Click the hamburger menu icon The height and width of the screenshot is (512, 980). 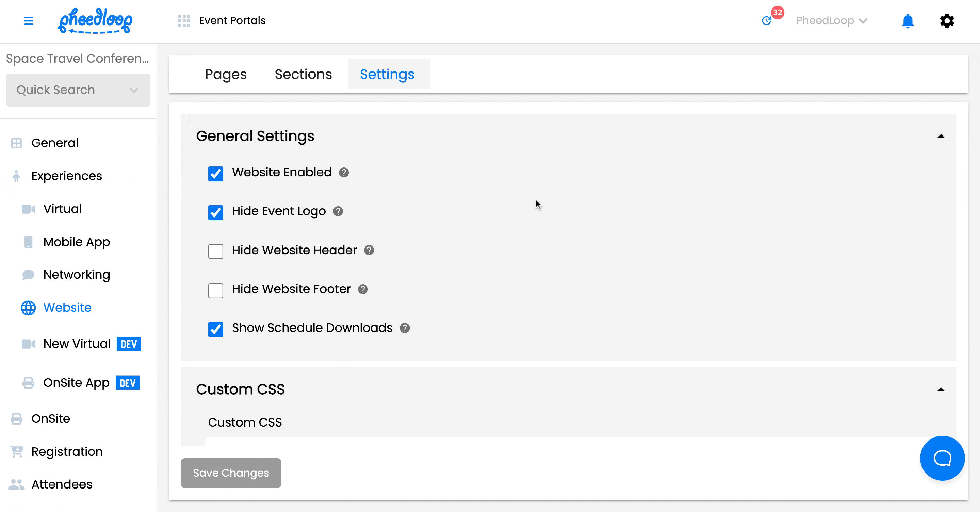pyautogui.click(x=29, y=20)
